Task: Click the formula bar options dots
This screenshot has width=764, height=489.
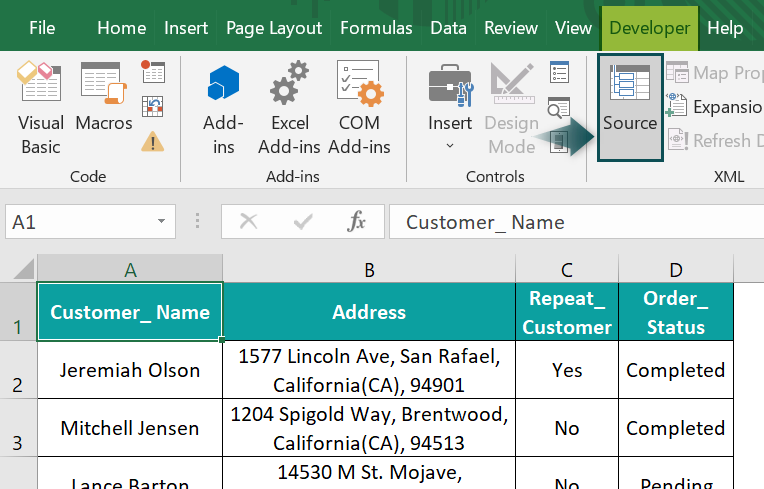Action: pyautogui.click(x=197, y=221)
